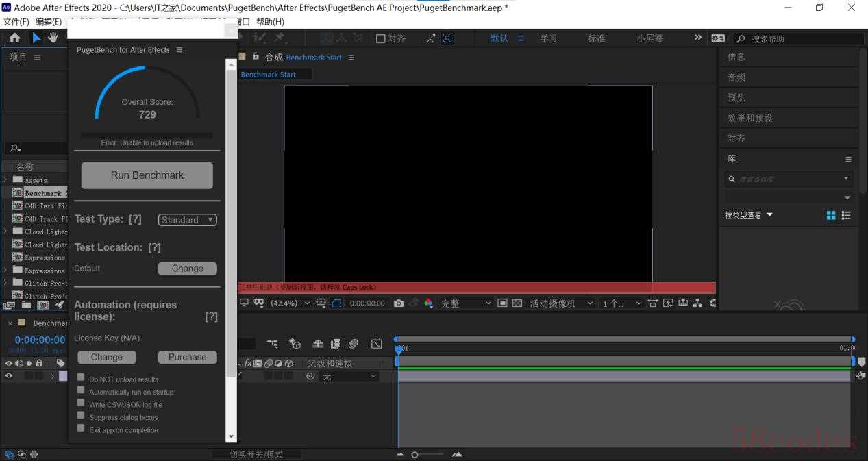The width and height of the screenshot is (868, 461).
Task: Expand the Glitch Pre-comp folder row
Action: (5, 283)
